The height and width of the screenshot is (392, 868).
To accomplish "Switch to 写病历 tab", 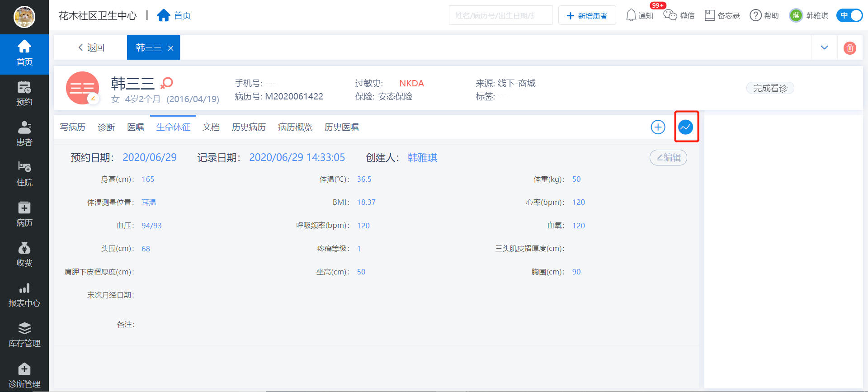I will pos(73,127).
